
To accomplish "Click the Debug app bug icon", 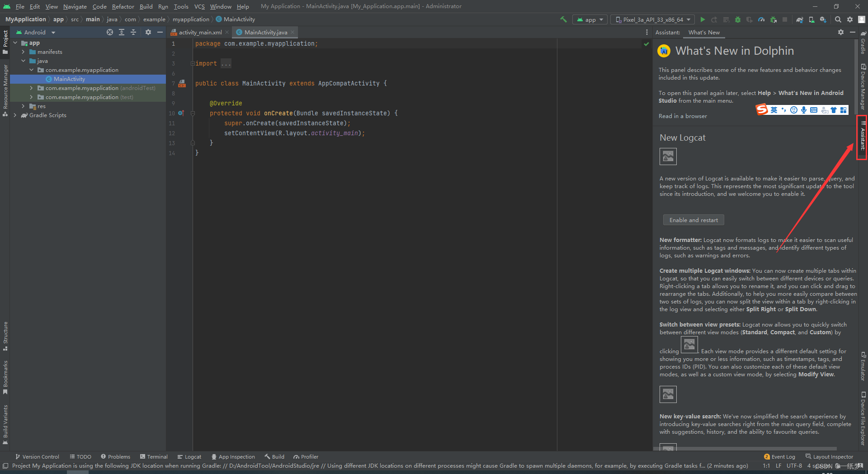I will tap(738, 19).
